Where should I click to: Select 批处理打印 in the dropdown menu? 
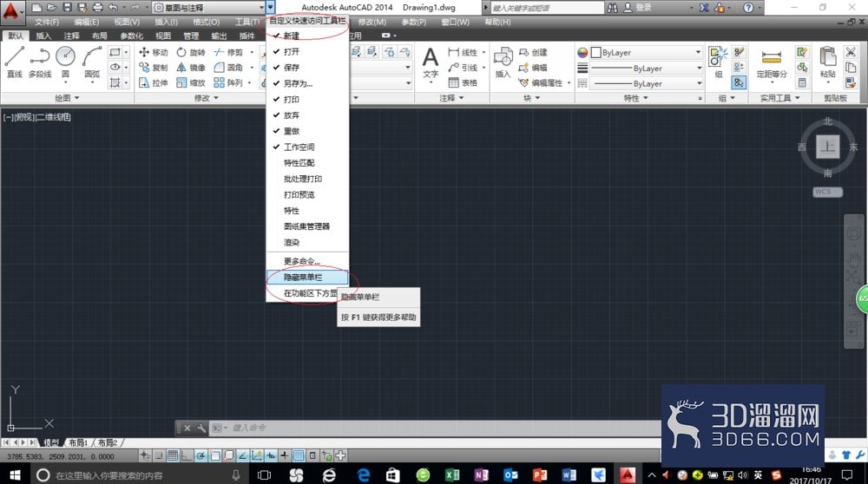[x=307, y=180]
